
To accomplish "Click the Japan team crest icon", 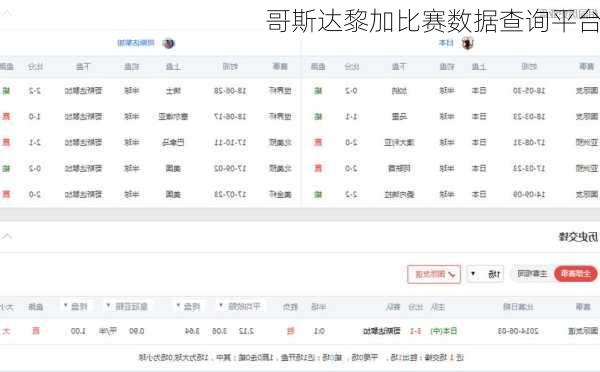I will (x=468, y=43).
